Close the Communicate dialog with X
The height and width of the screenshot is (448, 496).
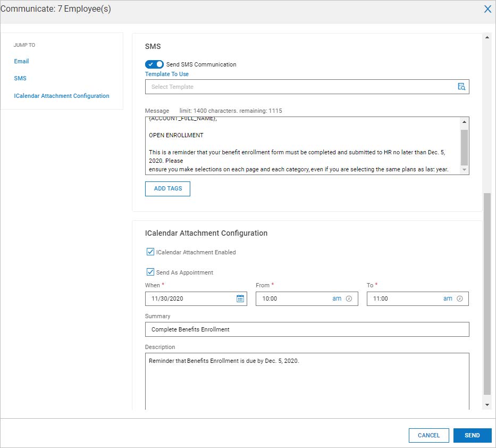coord(487,9)
